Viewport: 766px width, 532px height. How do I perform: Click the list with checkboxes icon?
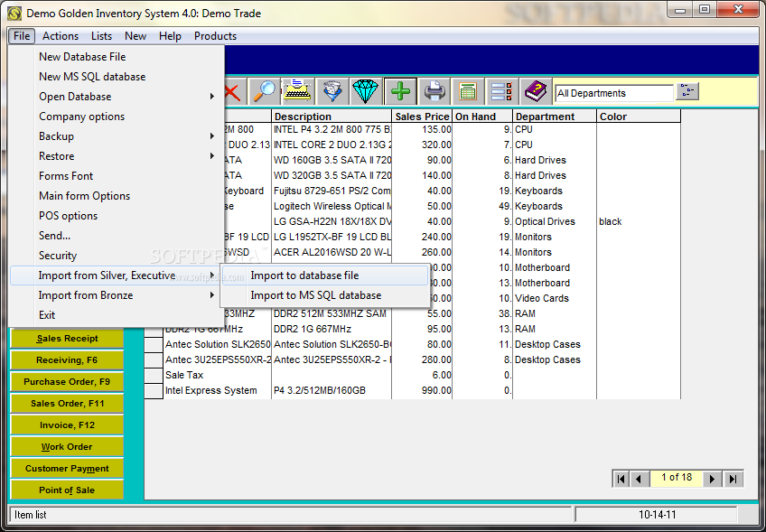501,91
